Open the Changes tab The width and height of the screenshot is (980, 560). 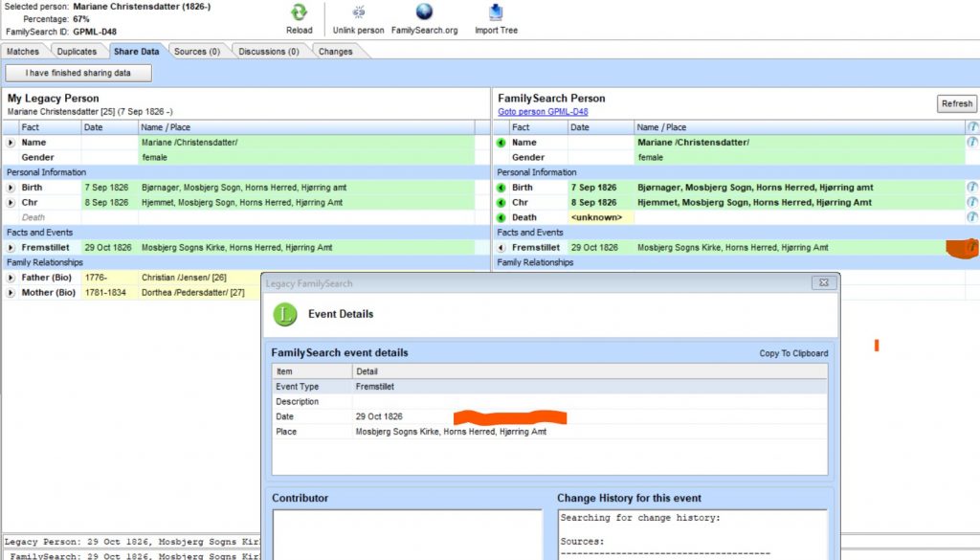tap(336, 52)
